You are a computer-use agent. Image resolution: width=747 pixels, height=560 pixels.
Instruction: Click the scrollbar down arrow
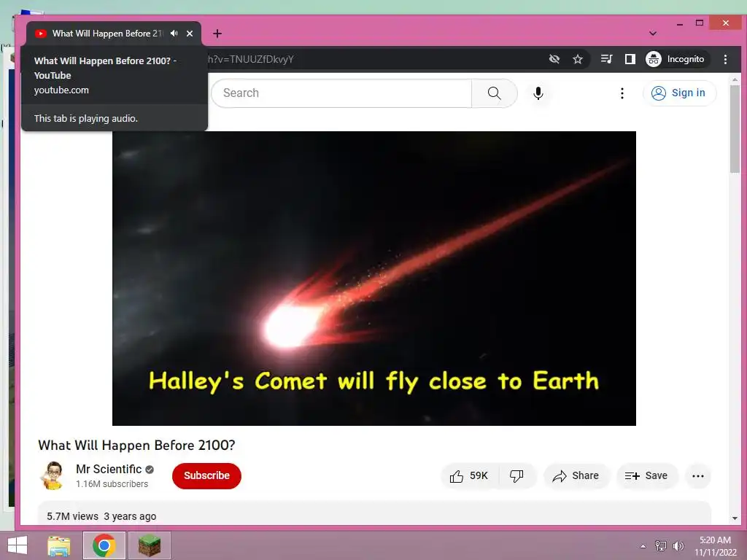point(735,518)
